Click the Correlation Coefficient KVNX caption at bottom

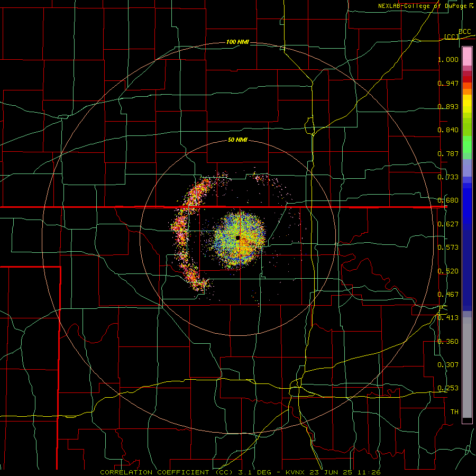[x=240, y=472]
